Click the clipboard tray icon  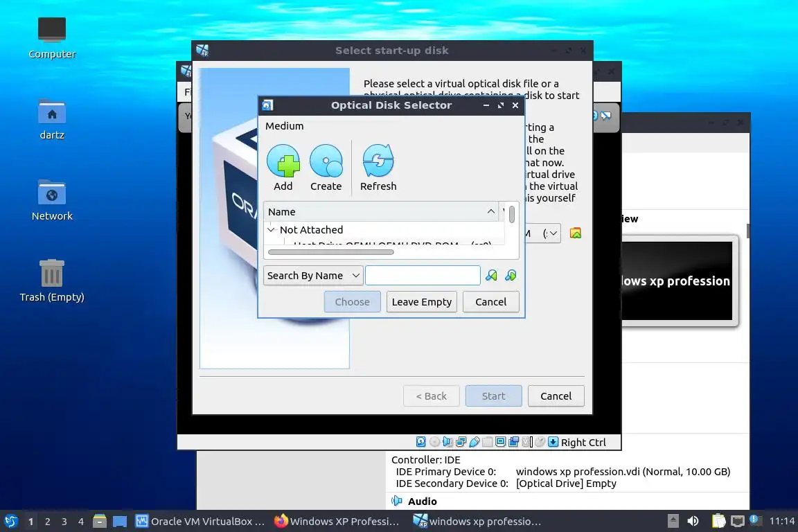718,521
